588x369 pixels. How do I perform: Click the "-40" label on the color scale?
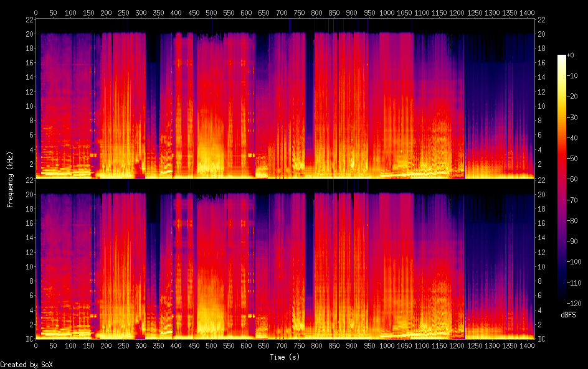coord(572,138)
